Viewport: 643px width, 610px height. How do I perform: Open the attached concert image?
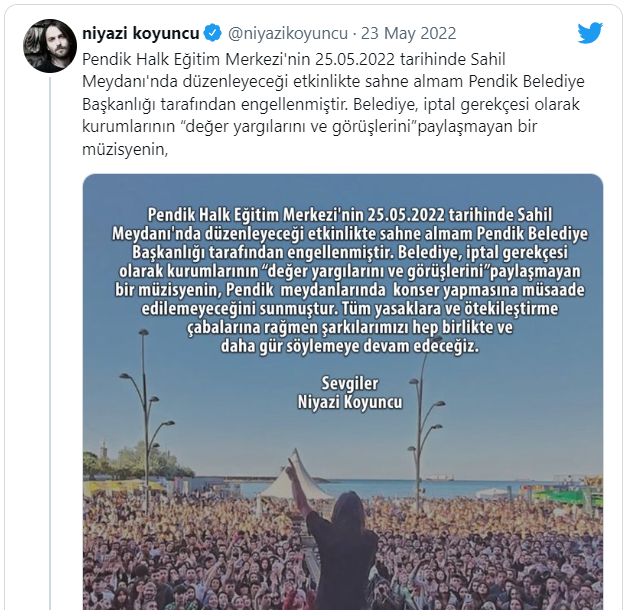343,392
